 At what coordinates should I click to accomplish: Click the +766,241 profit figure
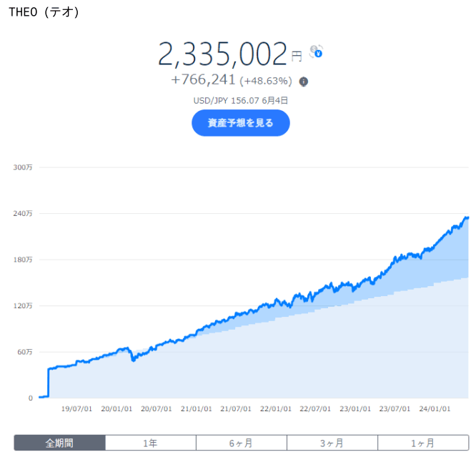point(203,81)
